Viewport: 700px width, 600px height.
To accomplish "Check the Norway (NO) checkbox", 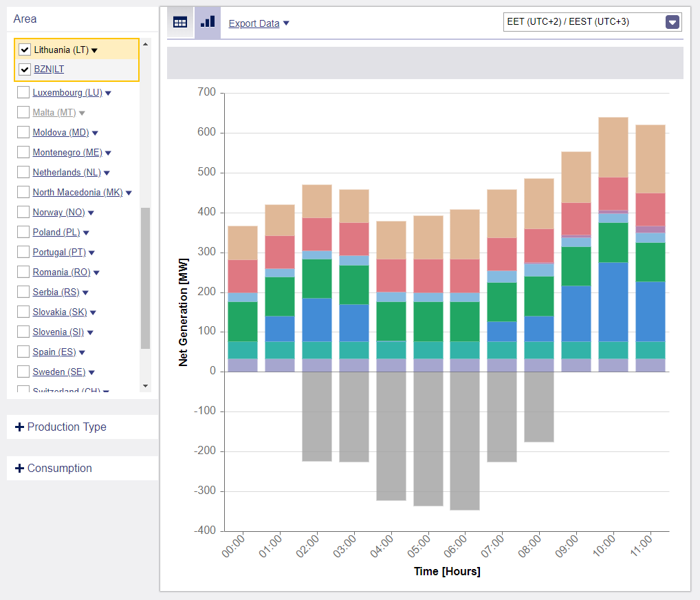I will [x=23, y=213].
